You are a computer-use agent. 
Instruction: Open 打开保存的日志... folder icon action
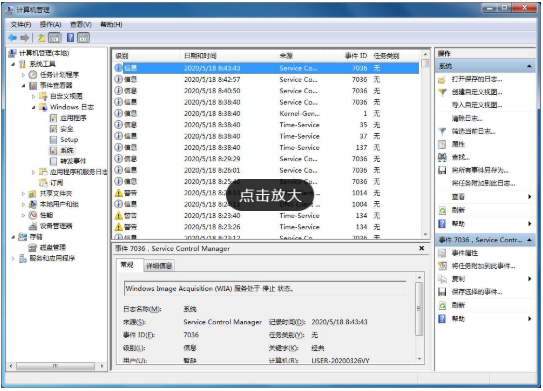pyautogui.click(x=442, y=80)
